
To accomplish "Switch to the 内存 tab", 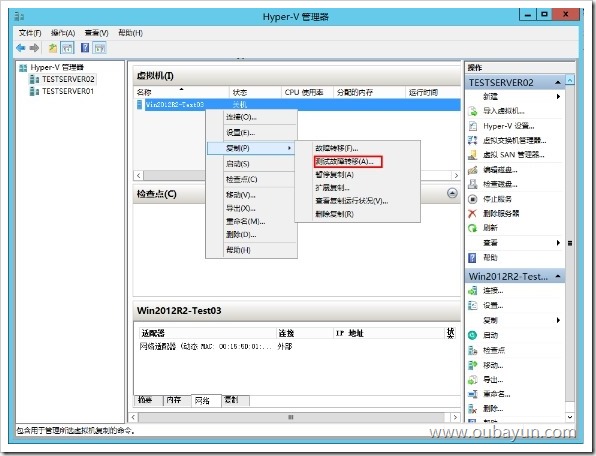I will [177, 400].
